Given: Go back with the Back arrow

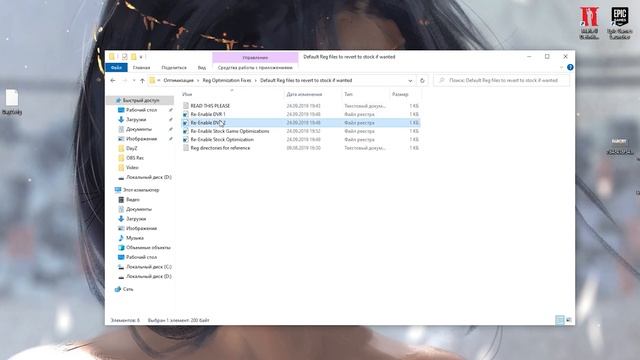Looking at the screenshot, I should pyautogui.click(x=113, y=80).
